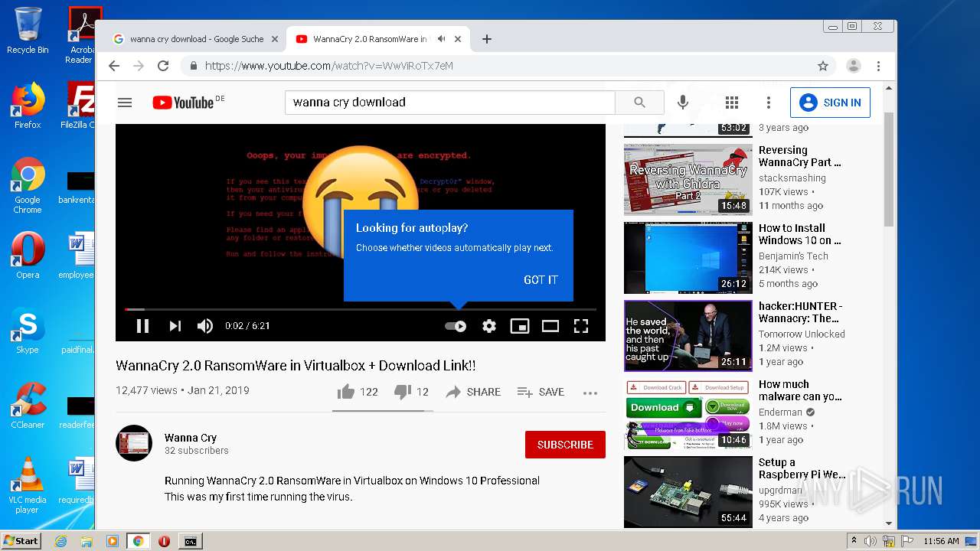
Task: Click the video title text
Action: point(296,366)
